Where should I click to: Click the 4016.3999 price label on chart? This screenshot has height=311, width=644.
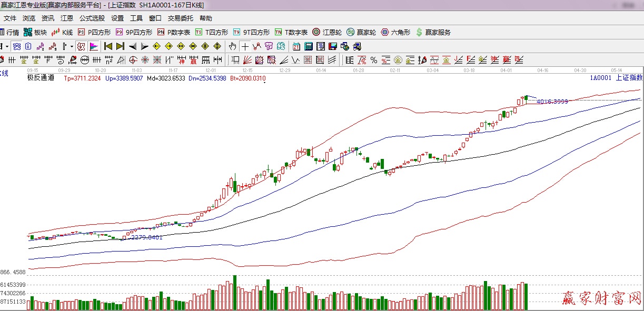coord(552,102)
